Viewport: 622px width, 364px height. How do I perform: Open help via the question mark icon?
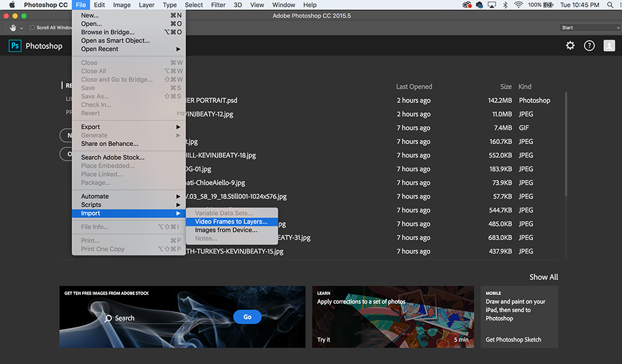589,45
